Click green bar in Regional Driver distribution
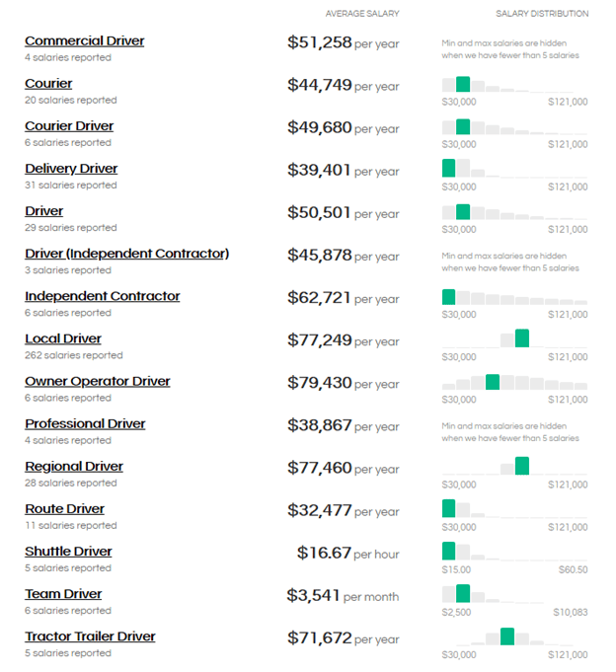The width and height of the screenshot is (616, 672). (x=522, y=466)
